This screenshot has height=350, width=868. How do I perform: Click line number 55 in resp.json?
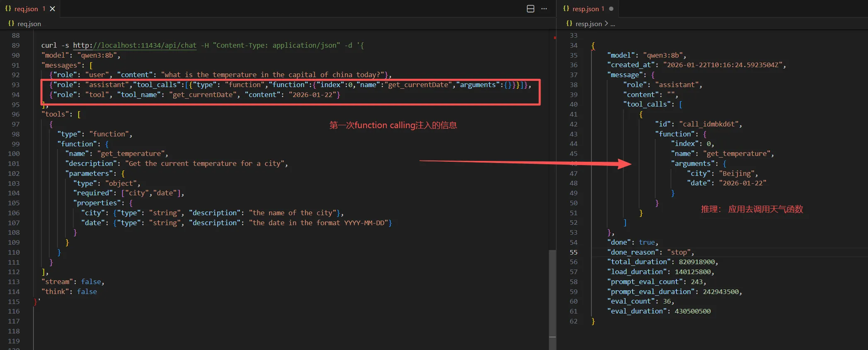pos(573,252)
